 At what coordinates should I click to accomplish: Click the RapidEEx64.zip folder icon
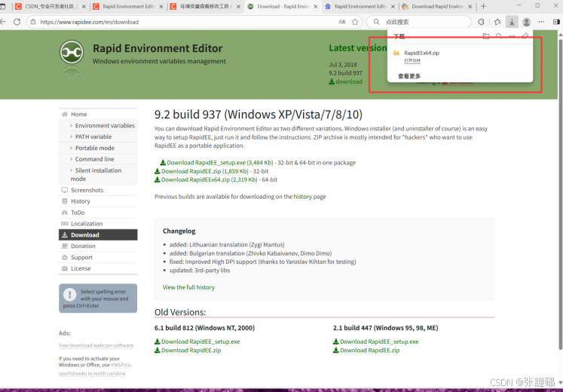(x=396, y=53)
